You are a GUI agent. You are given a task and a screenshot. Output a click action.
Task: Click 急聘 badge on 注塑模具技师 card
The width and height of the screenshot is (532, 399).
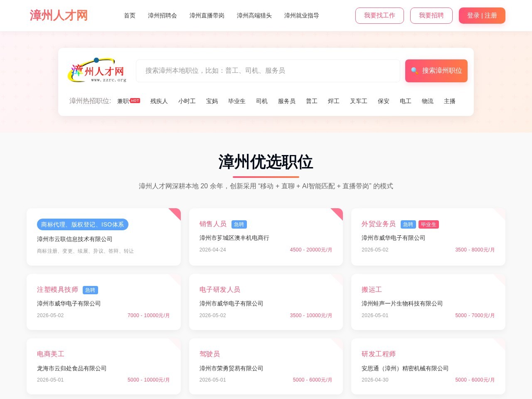pyautogui.click(x=90, y=290)
